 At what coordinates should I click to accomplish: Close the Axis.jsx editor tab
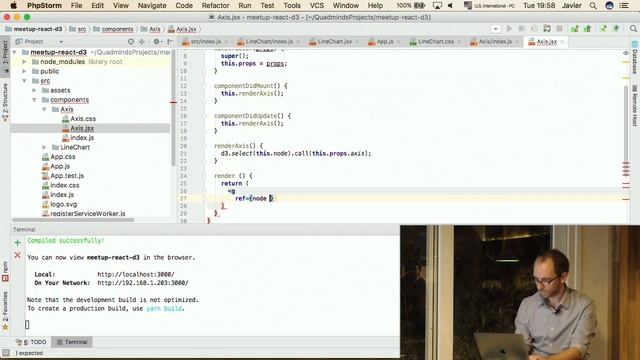coord(562,42)
